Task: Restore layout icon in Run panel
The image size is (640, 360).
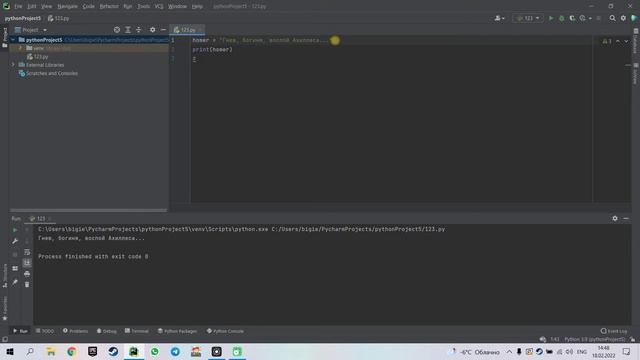Action: 15,268
